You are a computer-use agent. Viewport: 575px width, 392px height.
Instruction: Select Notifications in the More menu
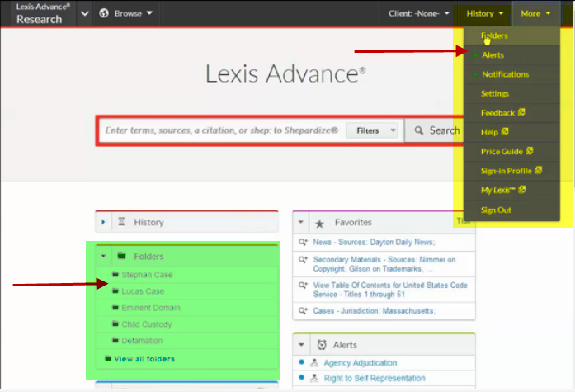pyautogui.click(x=511, y=74)
